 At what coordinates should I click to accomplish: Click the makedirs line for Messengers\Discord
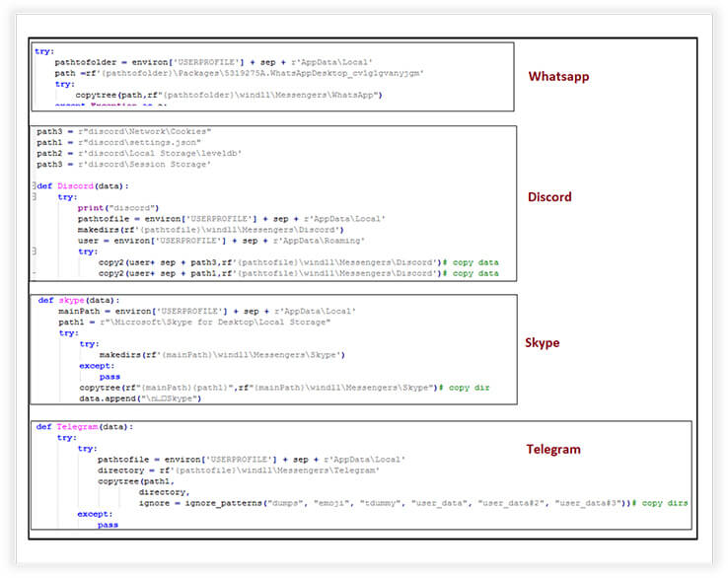point(211,230)
